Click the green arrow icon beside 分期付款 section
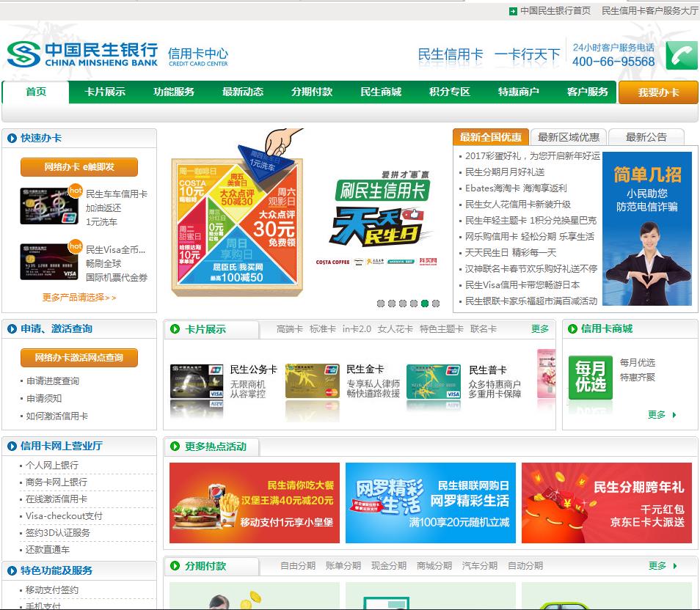Image resolution: width=700 pixels, height=610 pixels. click(175, 566)
